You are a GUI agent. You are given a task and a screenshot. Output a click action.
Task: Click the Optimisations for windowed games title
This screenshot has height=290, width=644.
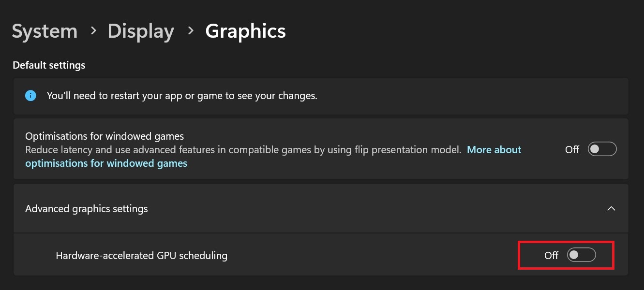pyautogui.click(x=105, y=136)
